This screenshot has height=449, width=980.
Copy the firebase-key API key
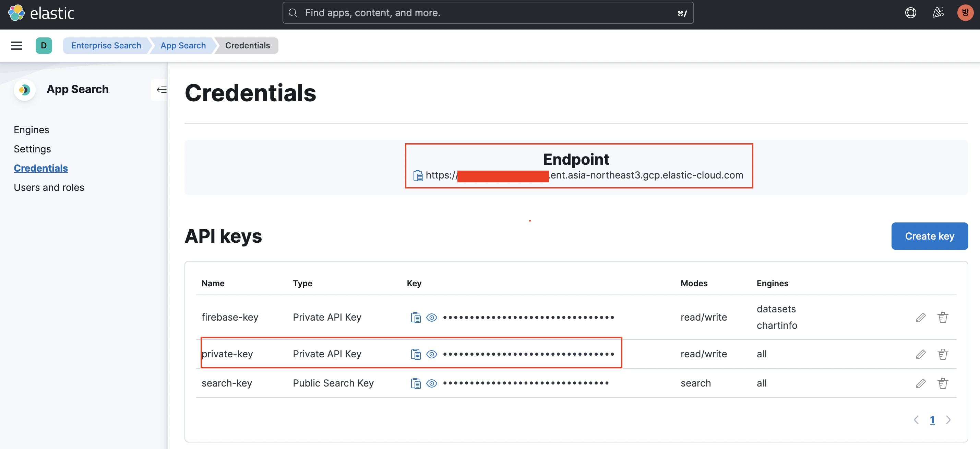click(416, 317)
